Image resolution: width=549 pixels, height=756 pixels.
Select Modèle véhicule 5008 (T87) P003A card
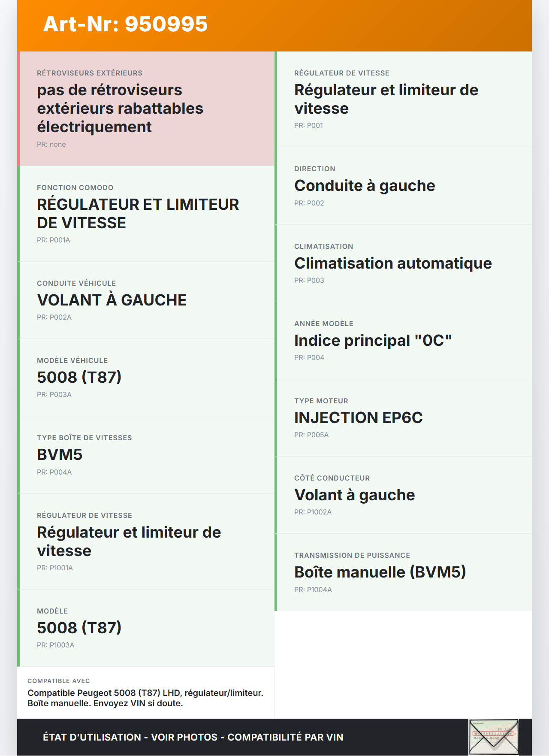[x=146, y=377]
